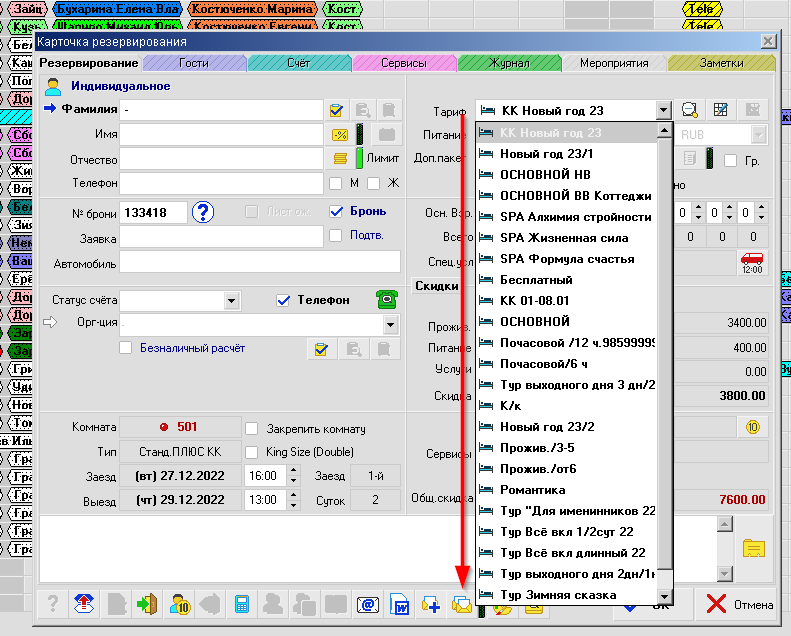Choose Романтика from the tariff list
The width and height of the screenshot is (791, 636).
pos(533,490)
